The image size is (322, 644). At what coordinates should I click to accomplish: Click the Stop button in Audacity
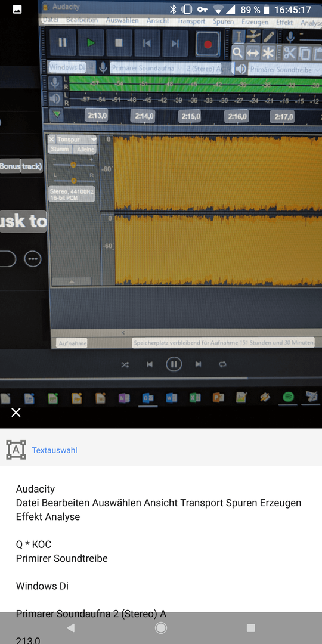(x=119, y=42)
